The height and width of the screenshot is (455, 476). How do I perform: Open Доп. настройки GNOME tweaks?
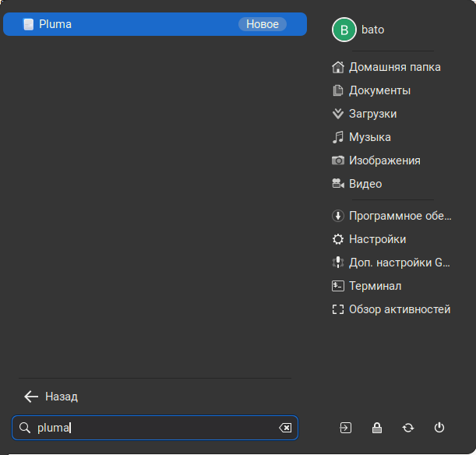pyautogui.click(x=400, y=263)
